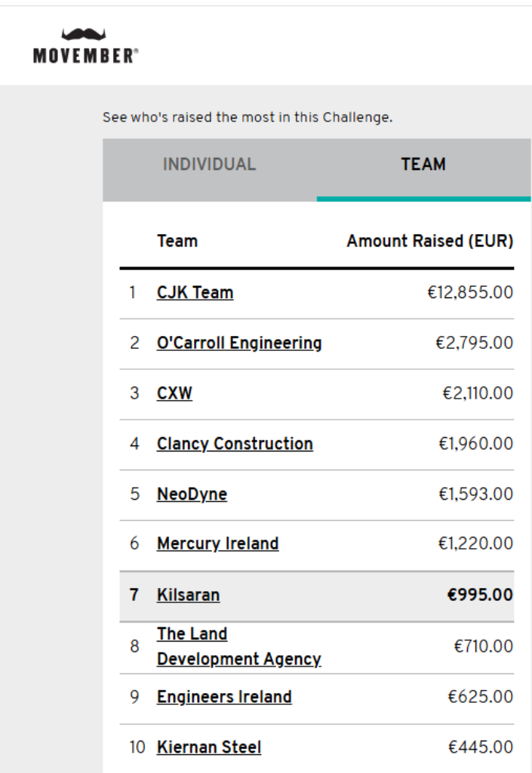Screen dimensions: 532x773
Task: Open the Kiernan Steel link
Action: tap(209, 747)
